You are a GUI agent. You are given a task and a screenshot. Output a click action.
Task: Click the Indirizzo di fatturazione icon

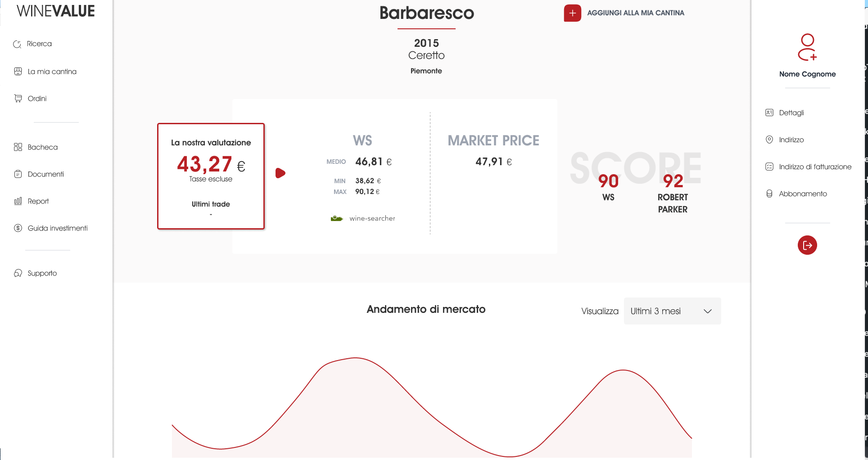(x=769, y=167)
